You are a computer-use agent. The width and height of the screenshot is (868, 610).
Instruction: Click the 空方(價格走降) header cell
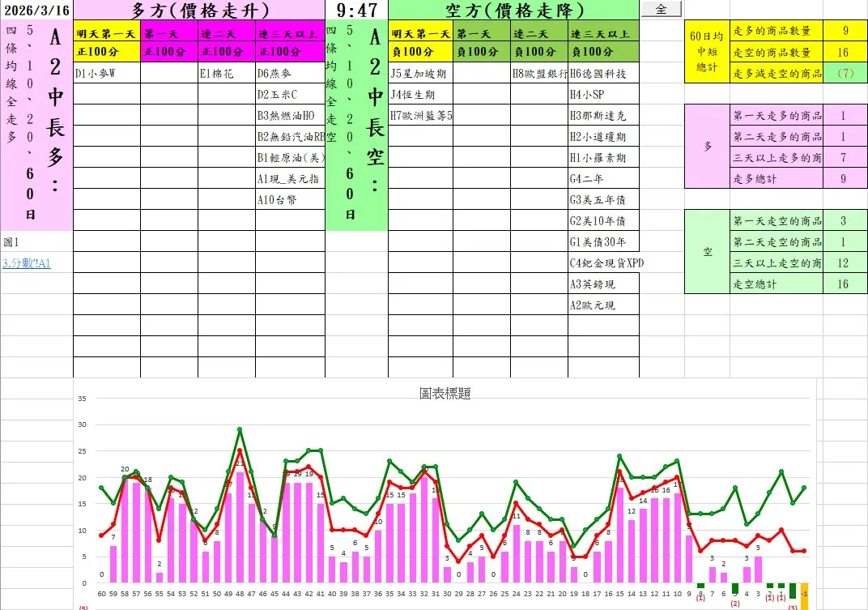click(x=513, y=10)
